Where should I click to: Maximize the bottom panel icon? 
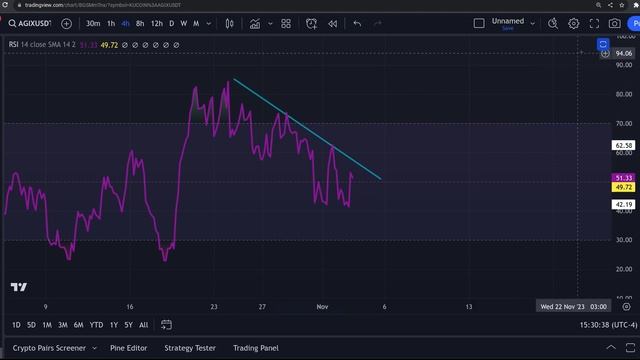630,348
